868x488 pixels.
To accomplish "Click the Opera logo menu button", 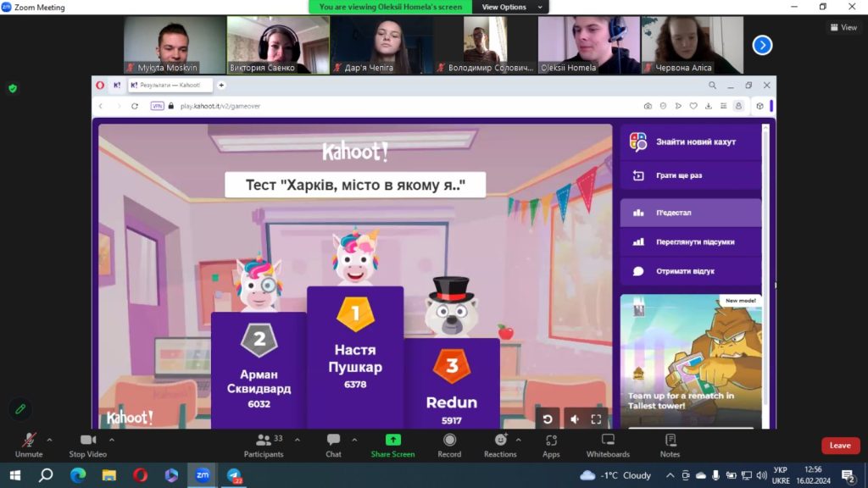I will (100, 86).
